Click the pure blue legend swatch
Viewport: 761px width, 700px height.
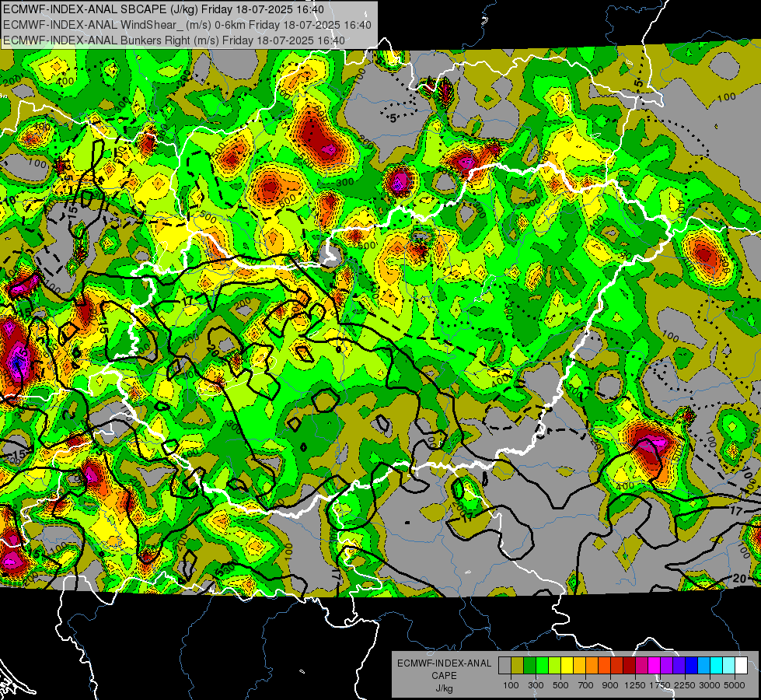click(691, 666)
